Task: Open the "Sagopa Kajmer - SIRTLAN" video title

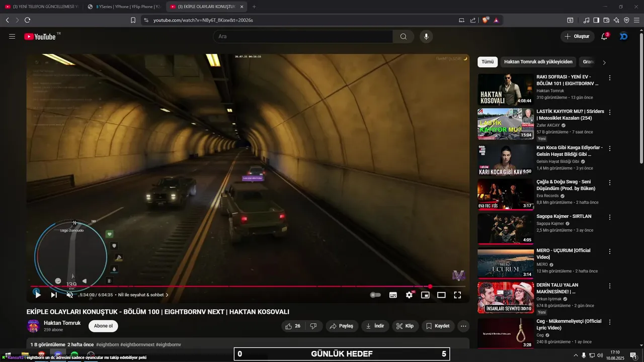Action: tap(564, 216)
